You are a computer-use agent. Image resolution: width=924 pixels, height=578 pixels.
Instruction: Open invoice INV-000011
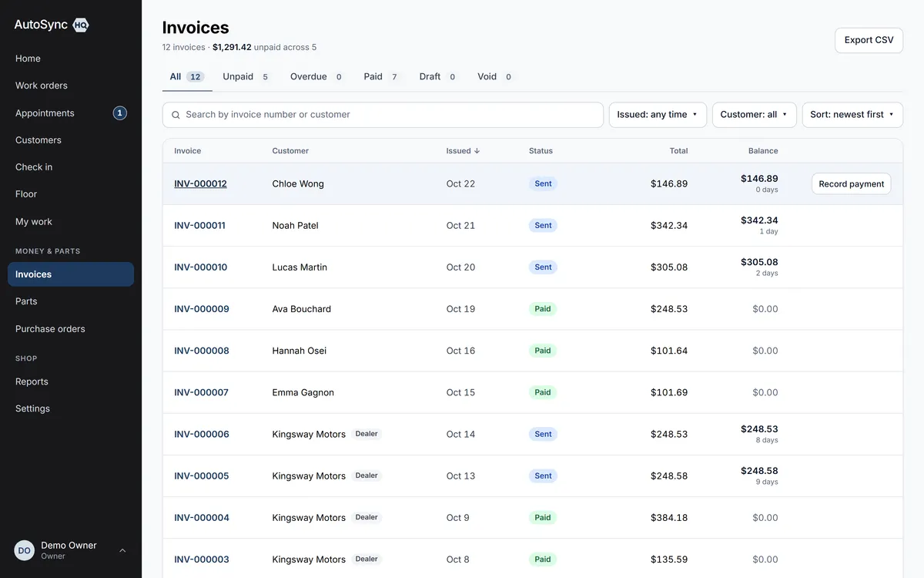point(199,226)
